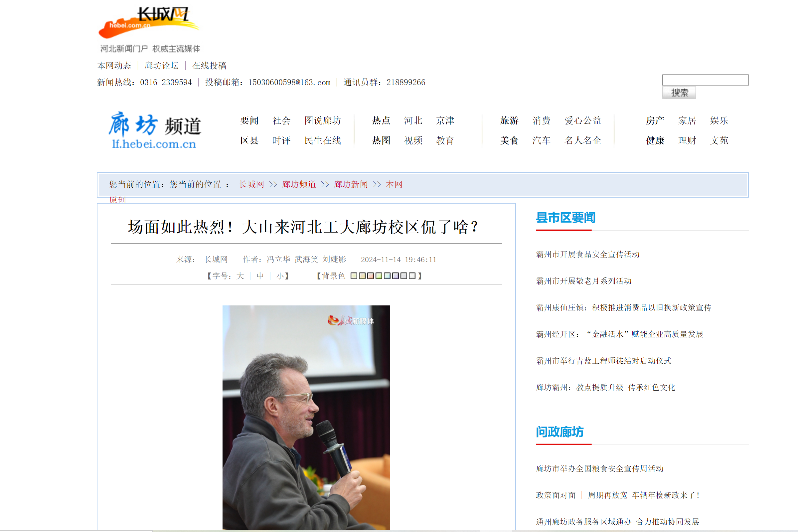Open the 娱乐 nav item

point(719,120)
